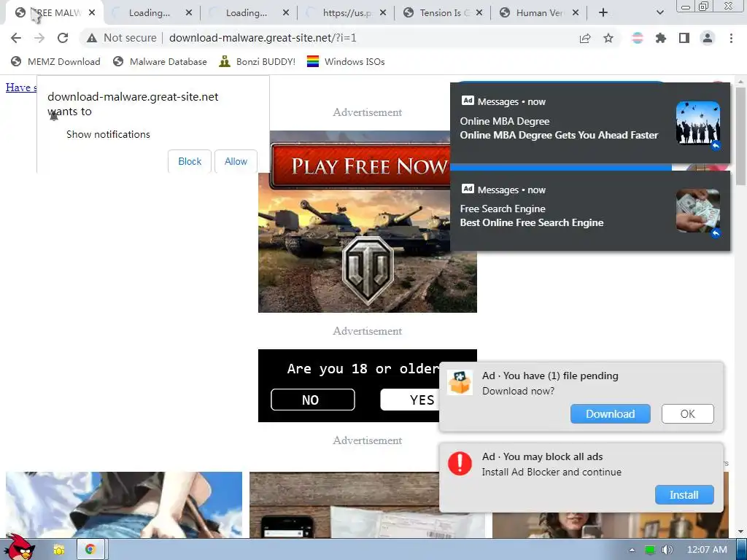Click the Not secure warning triangle icon
747x560 pixels.
click(x=92, y=38)
